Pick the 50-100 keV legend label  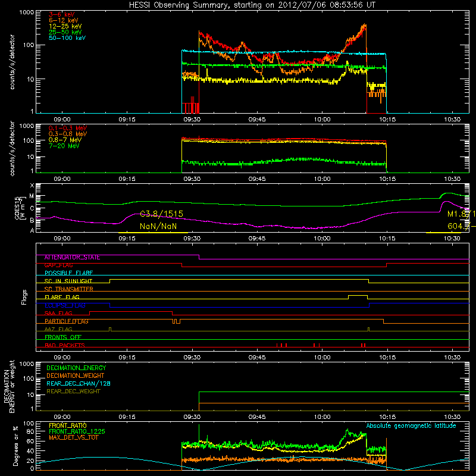point(67,38)
